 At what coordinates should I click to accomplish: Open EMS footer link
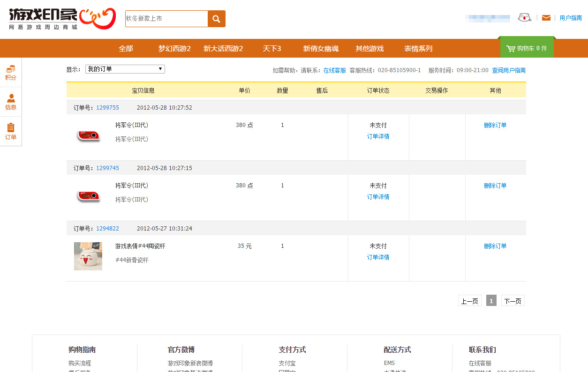click(389, 363)
